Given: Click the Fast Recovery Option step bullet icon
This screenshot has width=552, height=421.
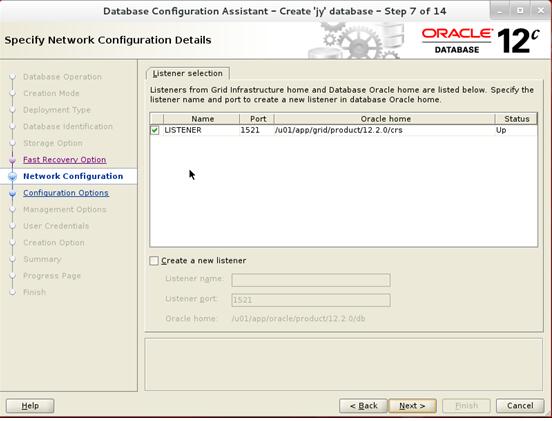Looking at the screenshot, I should pyautogui.click(x=12, y=160).
